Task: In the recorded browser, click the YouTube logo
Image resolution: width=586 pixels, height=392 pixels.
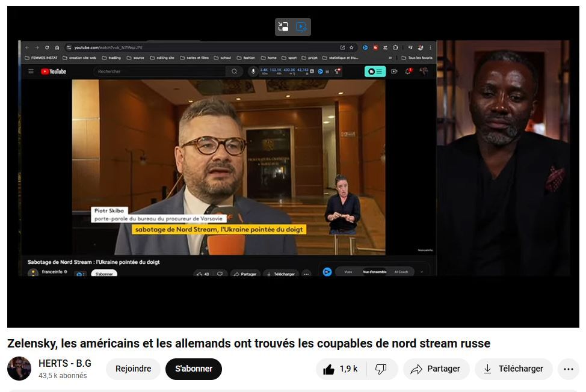Action: 54,72
